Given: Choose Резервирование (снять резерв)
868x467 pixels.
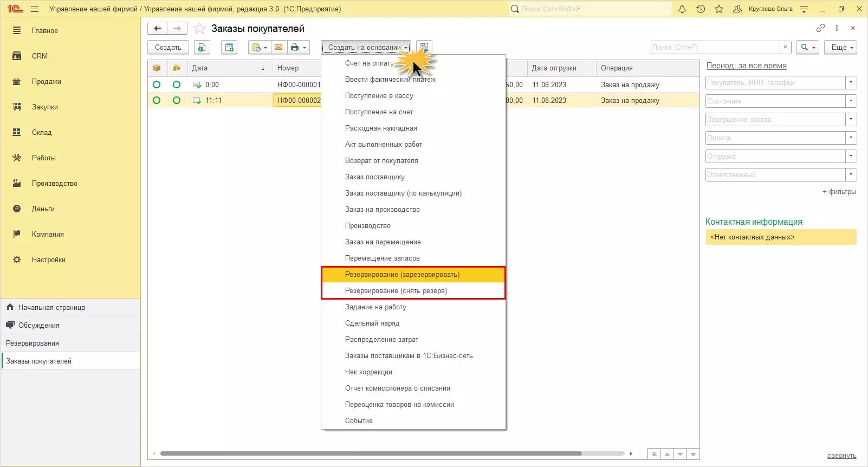Looking at the screenshot, I should pyautogui.click(x=413, y=291).
